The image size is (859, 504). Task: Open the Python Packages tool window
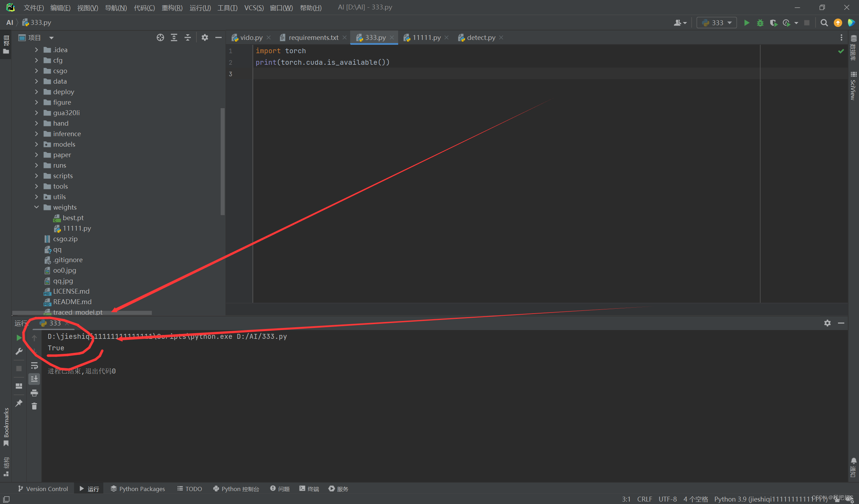coord(138,489)
